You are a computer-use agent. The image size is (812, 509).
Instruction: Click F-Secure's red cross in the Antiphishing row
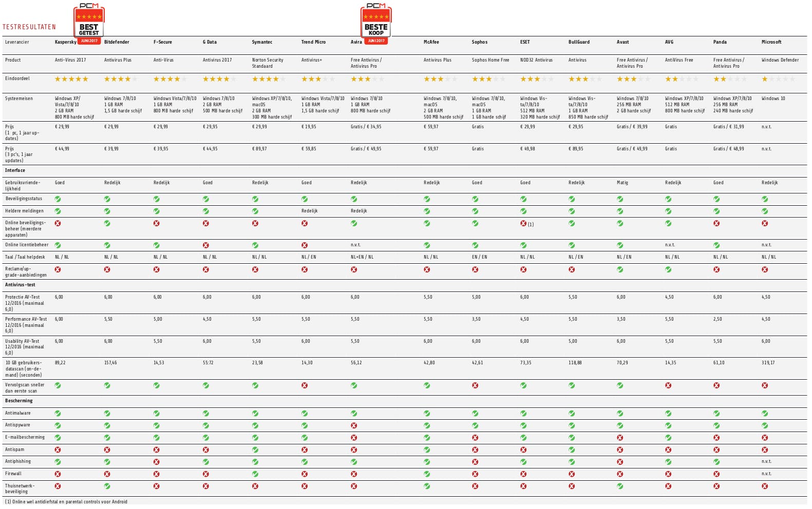coord(157,462)
